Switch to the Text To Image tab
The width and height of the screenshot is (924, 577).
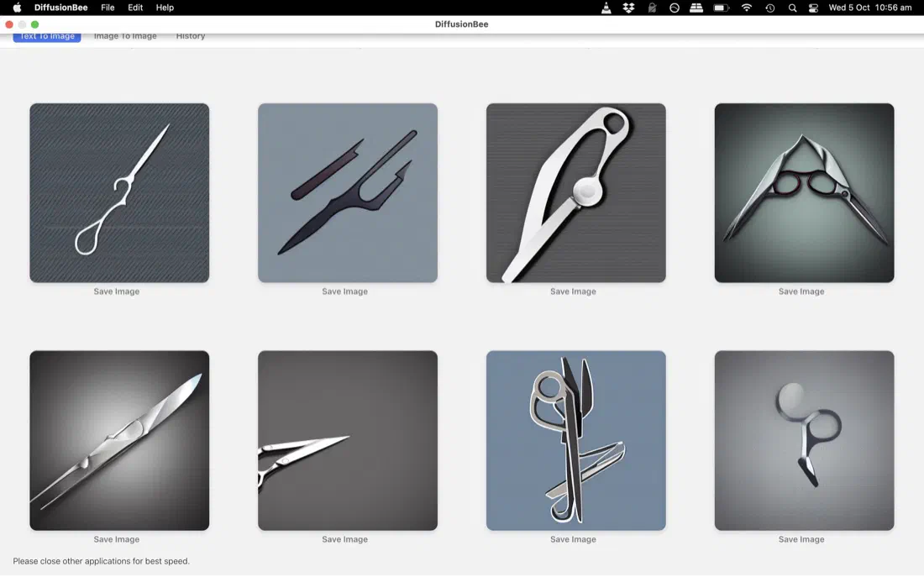coord(47,37)
